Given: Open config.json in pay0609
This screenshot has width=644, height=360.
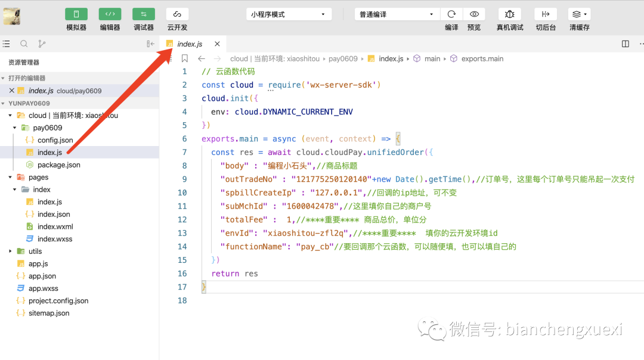Looking at the screenshot, I should (55, 140).
